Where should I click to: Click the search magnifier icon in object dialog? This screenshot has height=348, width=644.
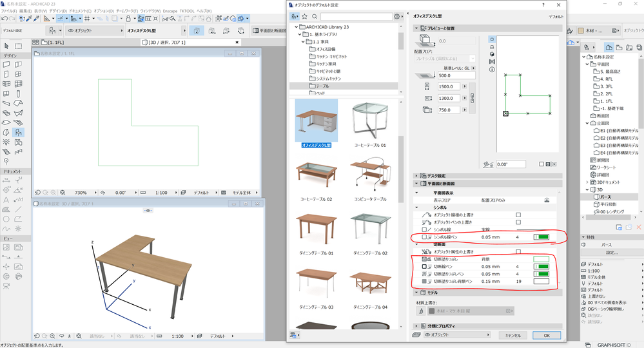[314, 16]
